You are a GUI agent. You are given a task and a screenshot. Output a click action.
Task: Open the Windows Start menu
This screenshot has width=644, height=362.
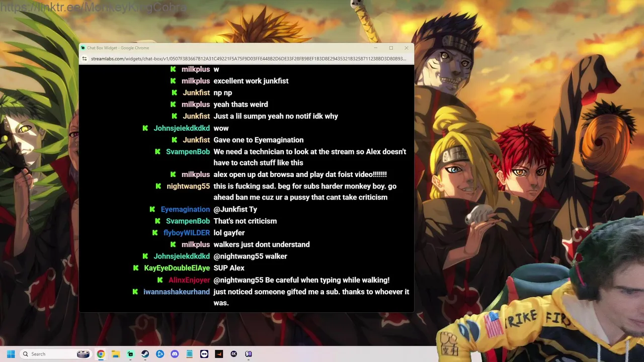(11, 354)
